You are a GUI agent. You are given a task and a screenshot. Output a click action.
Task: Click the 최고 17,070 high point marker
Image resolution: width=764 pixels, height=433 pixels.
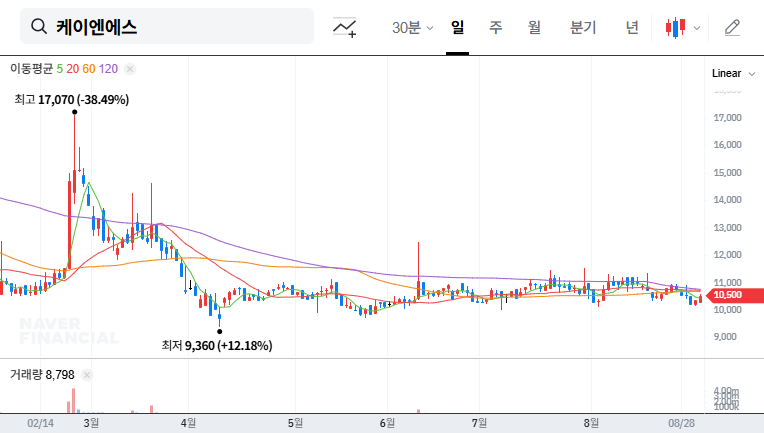74,112
